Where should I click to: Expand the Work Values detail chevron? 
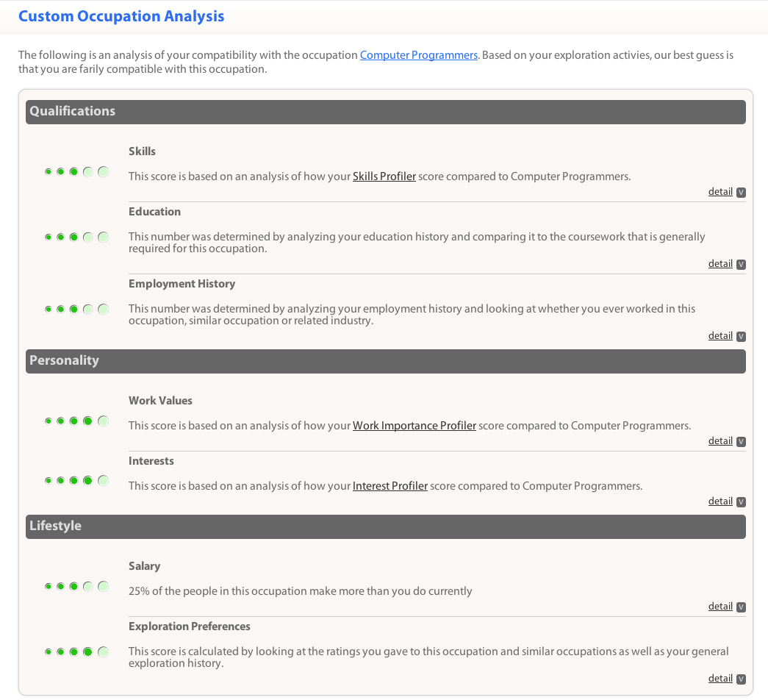tap(741, 441)
